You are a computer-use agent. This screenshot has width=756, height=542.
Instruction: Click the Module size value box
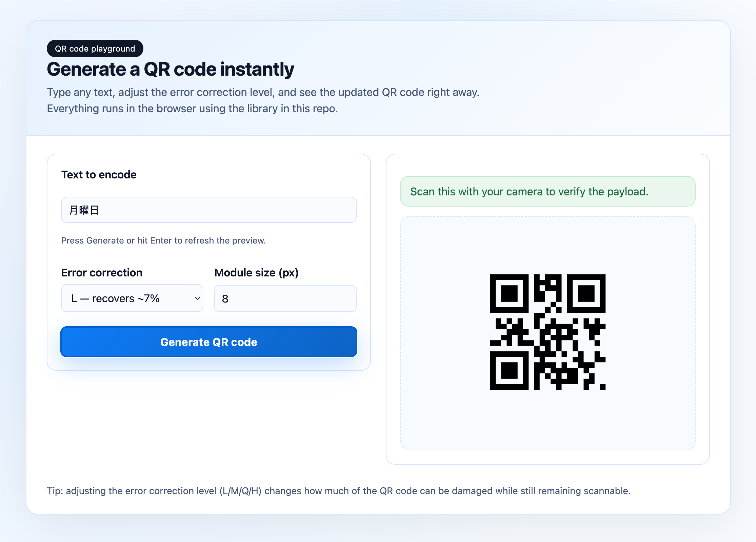point(285,298)
